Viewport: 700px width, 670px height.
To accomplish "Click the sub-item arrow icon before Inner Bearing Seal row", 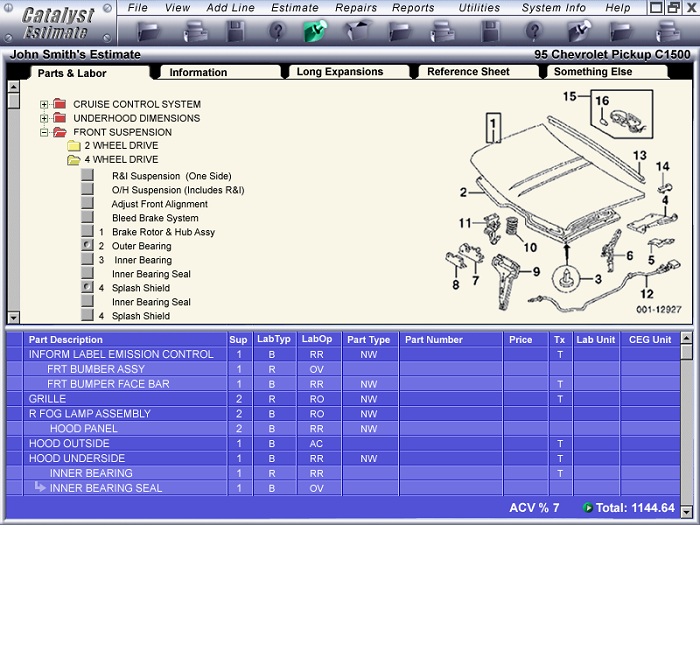I will tap(40, 487).
